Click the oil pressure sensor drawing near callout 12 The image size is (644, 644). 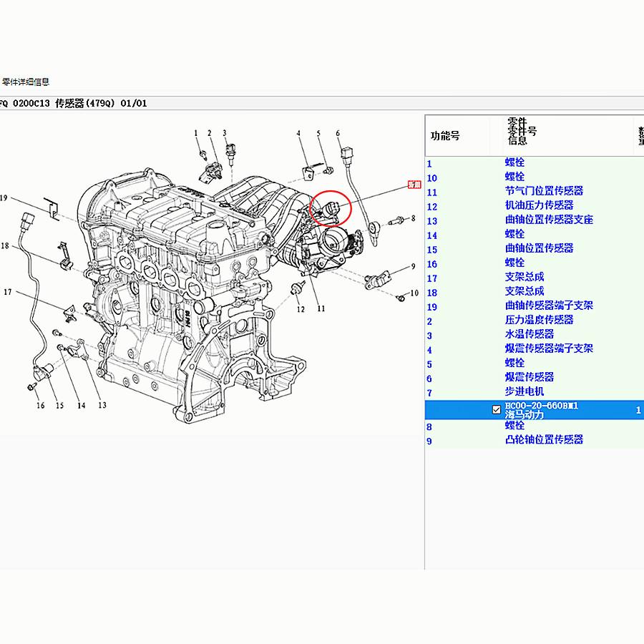tap(298, 288)
